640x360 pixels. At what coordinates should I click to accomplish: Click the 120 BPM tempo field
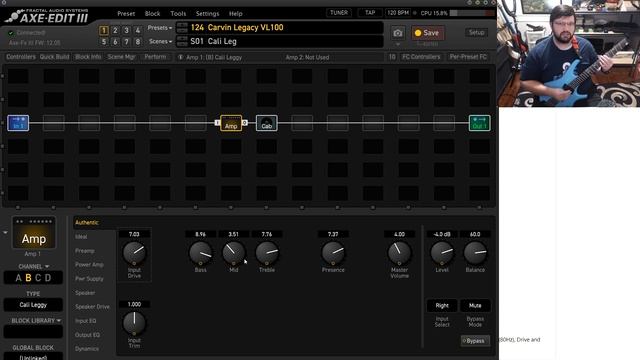(x=398, y=13)
